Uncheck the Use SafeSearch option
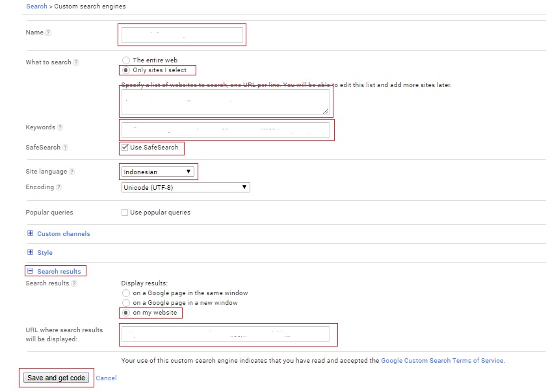546x392 pixels. coord(125,148)
